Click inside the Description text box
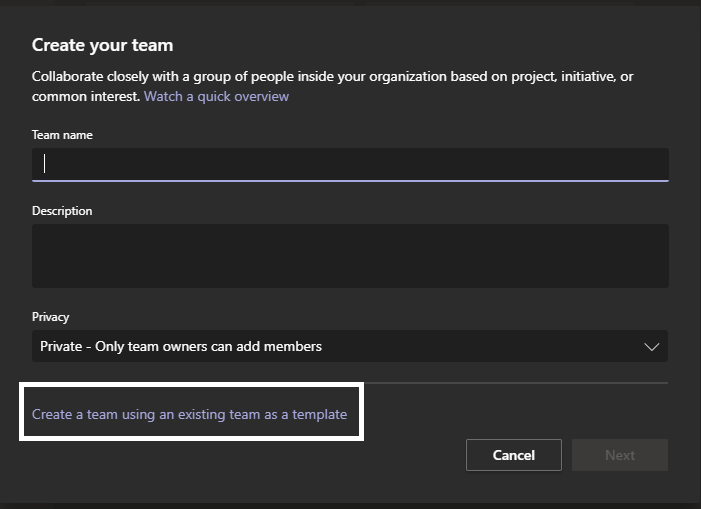This screenshot has width=701, height=509. pos(350,256)
